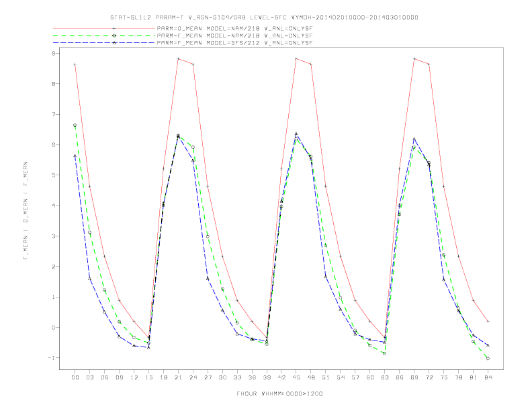Click x-axis tick label 21
The width and height of the screenshot is (532, 411).
(178, 377)
